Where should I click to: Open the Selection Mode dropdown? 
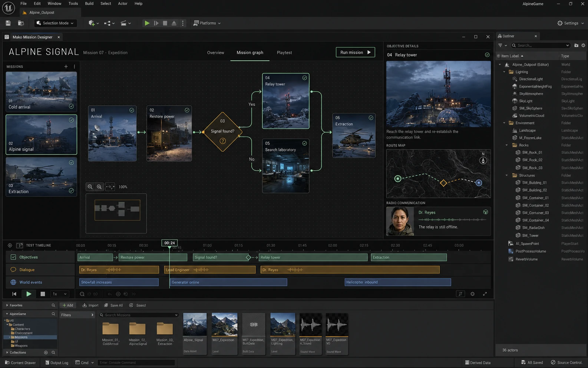(56, 23)
